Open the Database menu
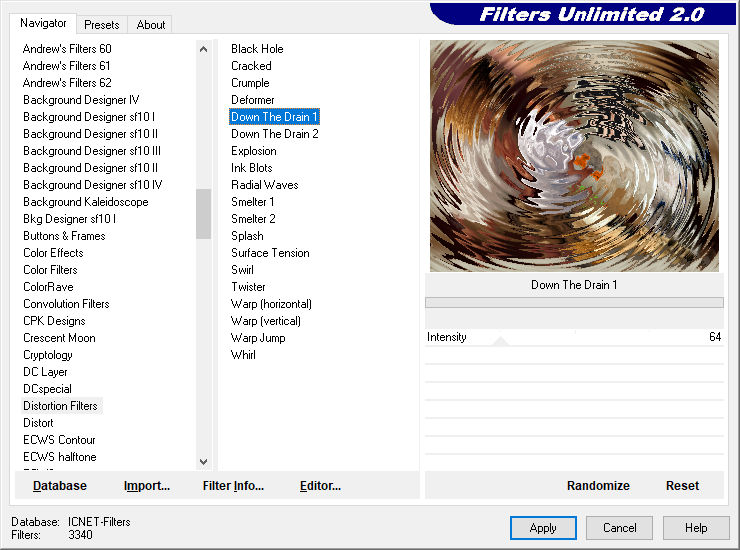This screenshot has height=550, width=740. point(60,486)
